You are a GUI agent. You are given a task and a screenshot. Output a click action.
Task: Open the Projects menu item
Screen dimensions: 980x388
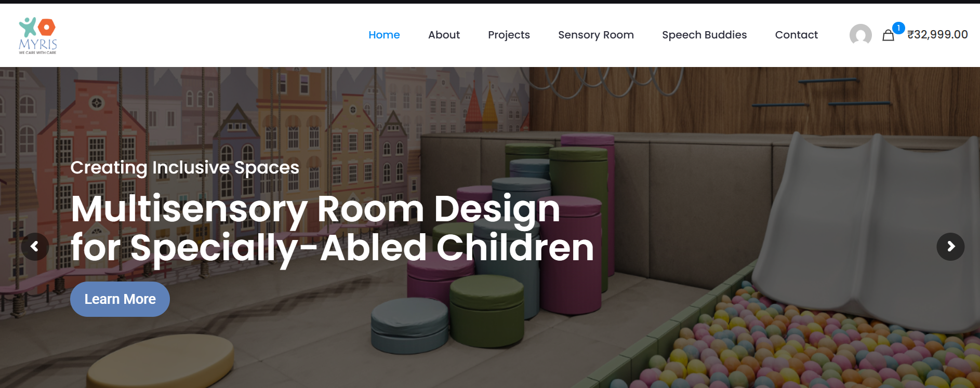point(509,35)
